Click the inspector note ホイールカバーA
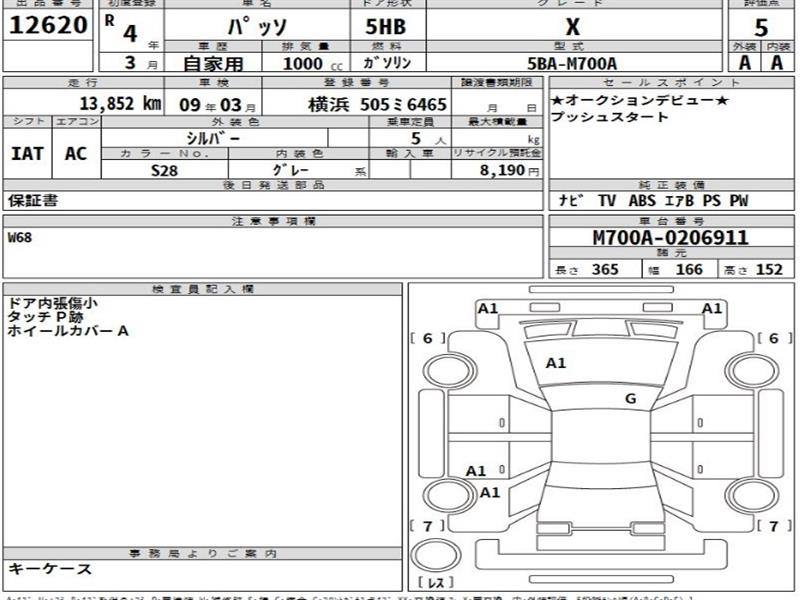This screenshot has width=800, height=600. point(67,331)
